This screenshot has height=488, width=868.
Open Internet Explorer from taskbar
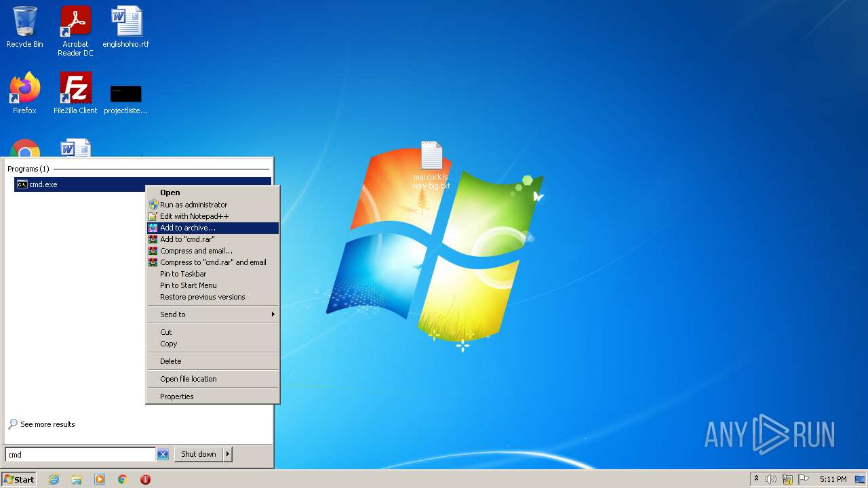54,479
